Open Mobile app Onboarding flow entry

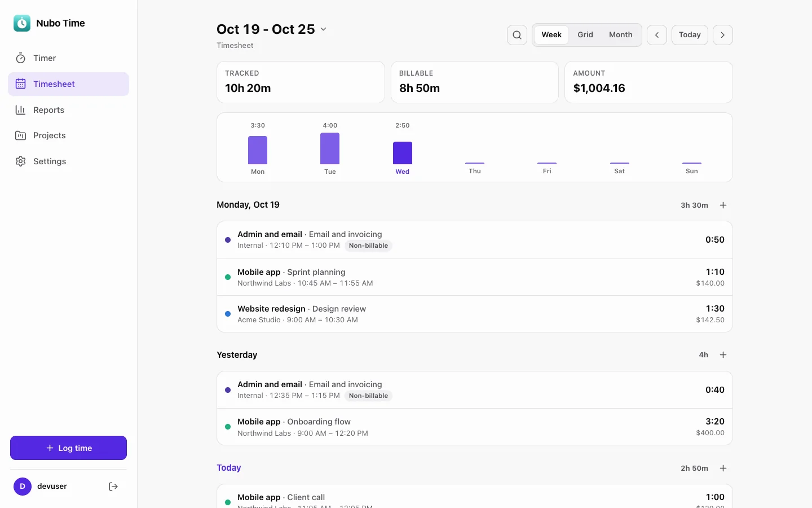(x=475, y=427)
